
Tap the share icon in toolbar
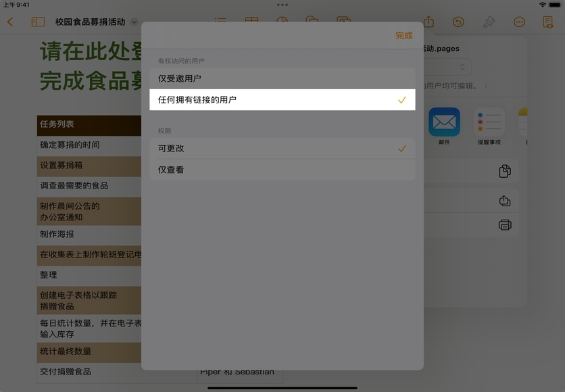[428, 22]
